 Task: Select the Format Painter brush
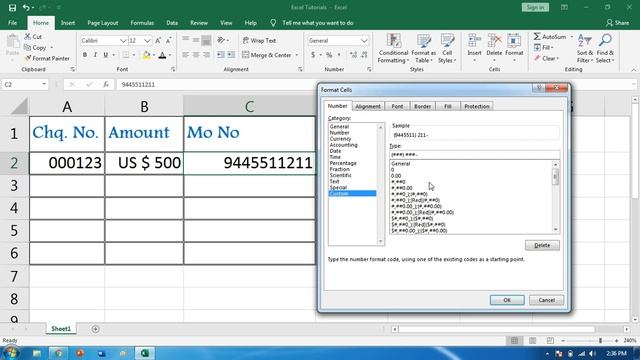pyautogui.click(x=28, y=58)
